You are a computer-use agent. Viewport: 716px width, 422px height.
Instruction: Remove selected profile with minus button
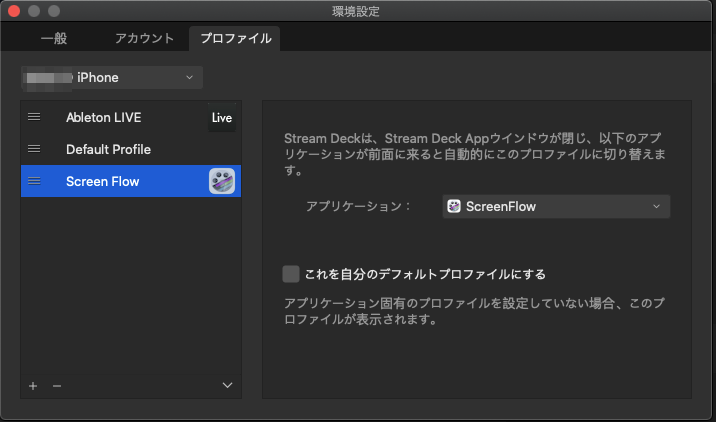pos(56,386)
